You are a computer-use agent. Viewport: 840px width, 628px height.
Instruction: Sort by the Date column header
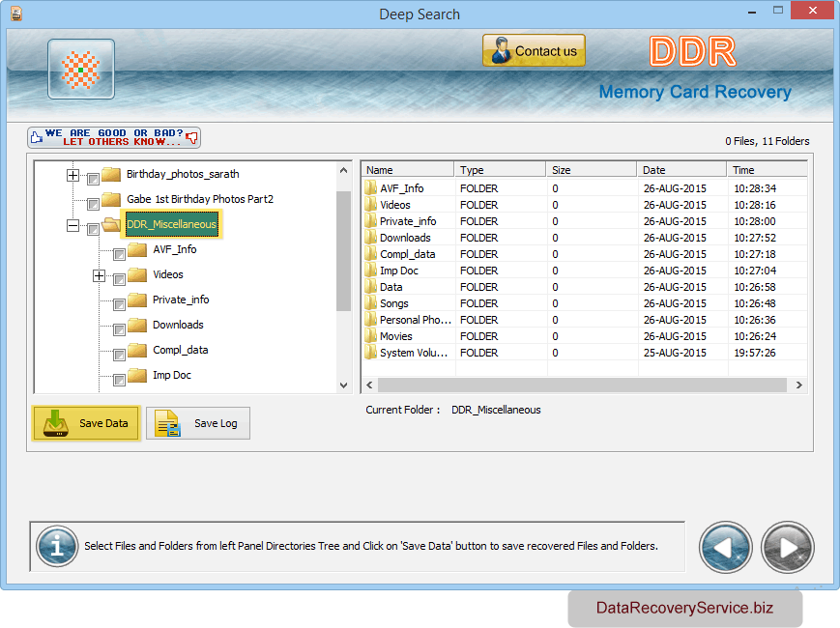point(682,170)
